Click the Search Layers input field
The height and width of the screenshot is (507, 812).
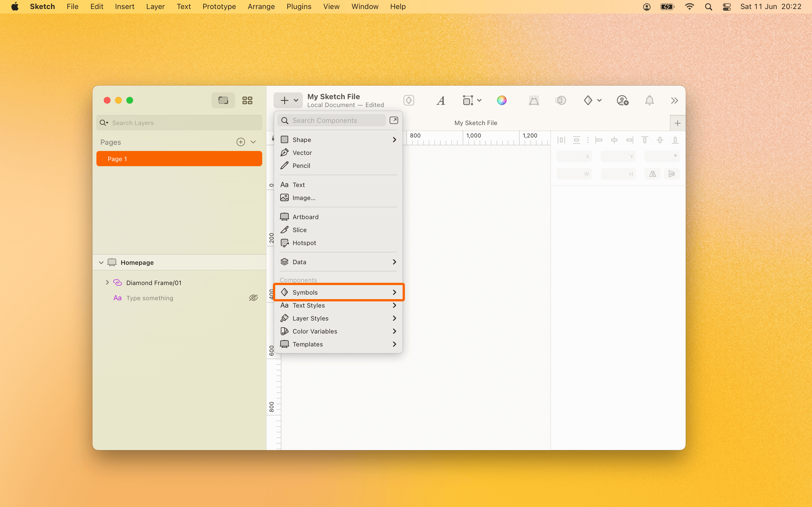pyautogui.click(x=180, y=123)
